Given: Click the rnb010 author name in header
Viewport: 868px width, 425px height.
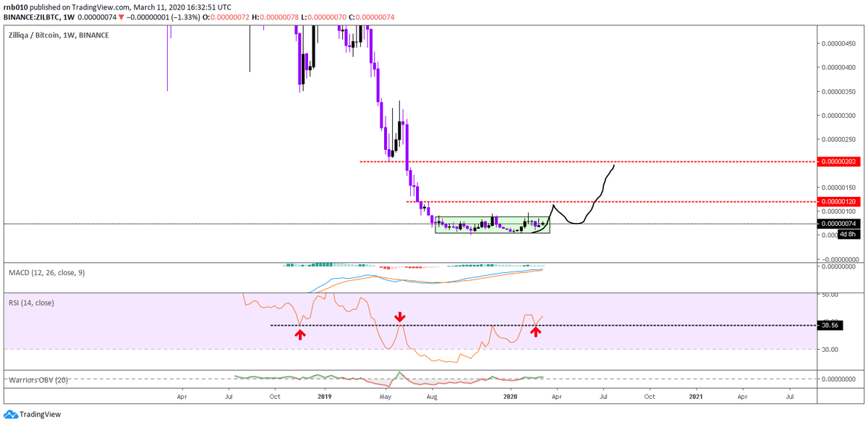Looking at the screenshot, I should coord(14,7).
